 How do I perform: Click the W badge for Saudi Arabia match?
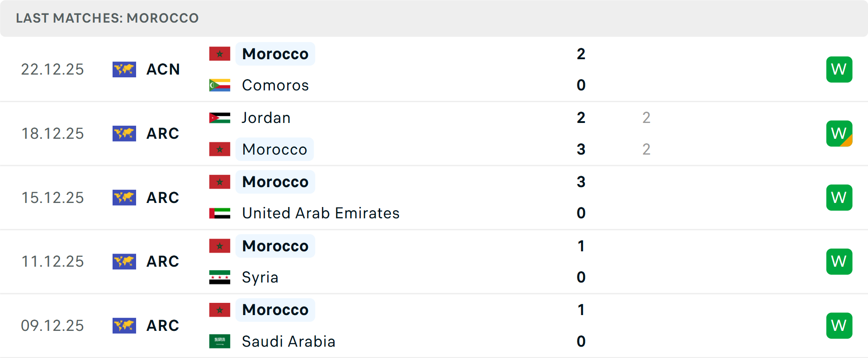(x=839, y=326)
